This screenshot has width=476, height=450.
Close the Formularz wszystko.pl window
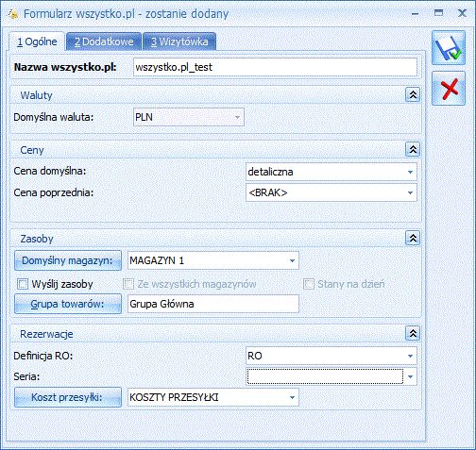462,13
